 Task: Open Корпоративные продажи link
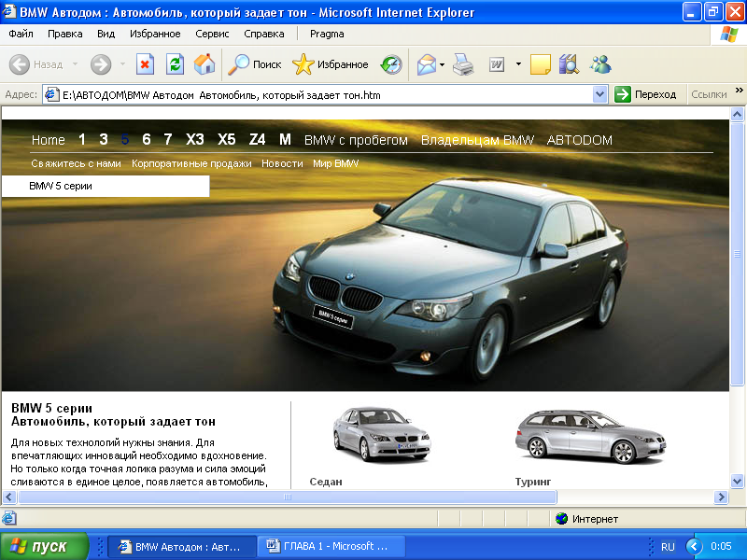coord(191,163)
